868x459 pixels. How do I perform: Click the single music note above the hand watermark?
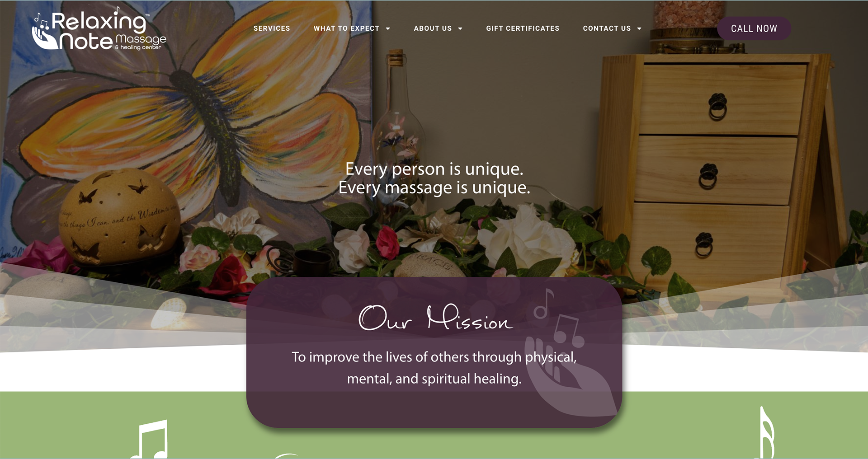pos(543,304)
